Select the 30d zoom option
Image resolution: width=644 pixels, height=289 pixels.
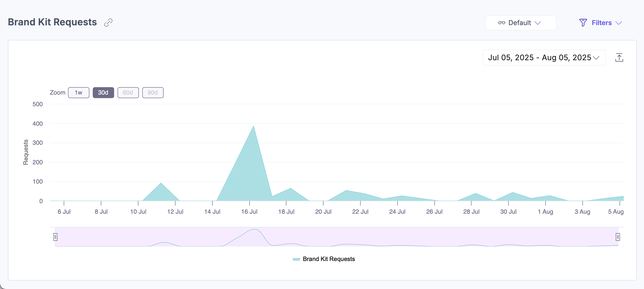pos(103,93)
